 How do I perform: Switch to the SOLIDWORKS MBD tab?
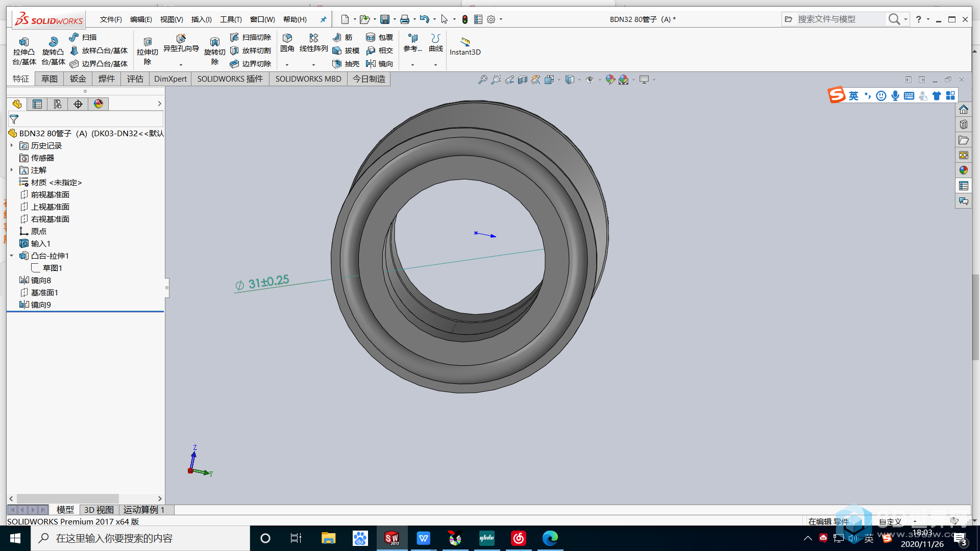[308, 79]
